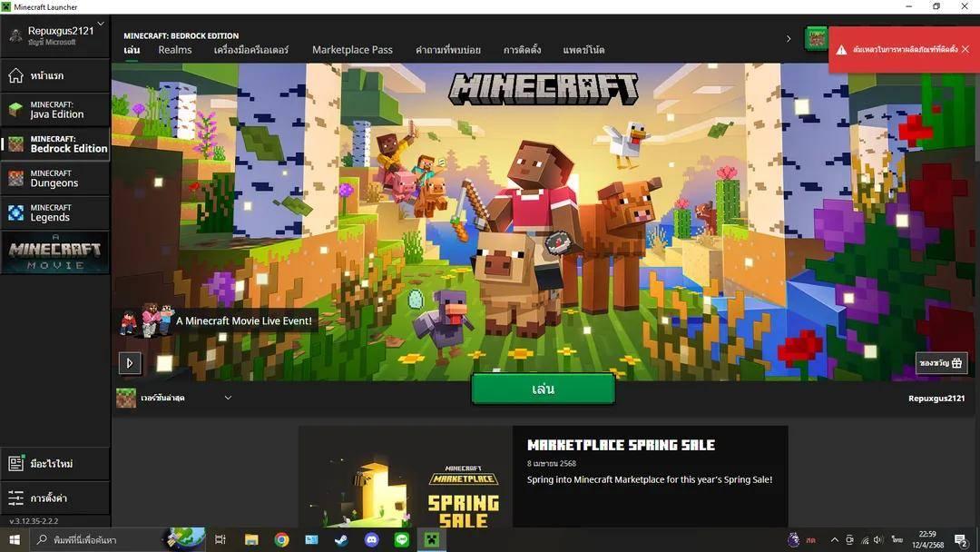Viewport: 980px width, 552px height.
Task: Open Minecraft Dungeons from the sidebar
Action: tap(55, 179)
